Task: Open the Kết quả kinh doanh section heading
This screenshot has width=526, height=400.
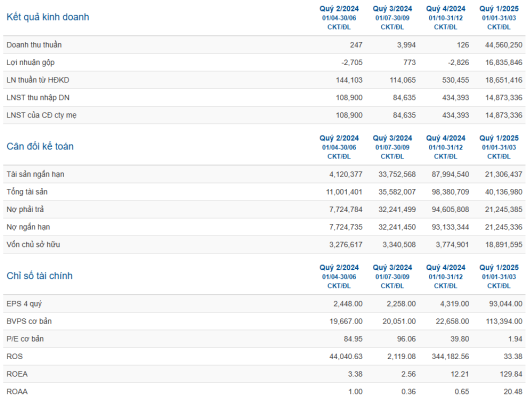Action: click(x=48, y=17)
